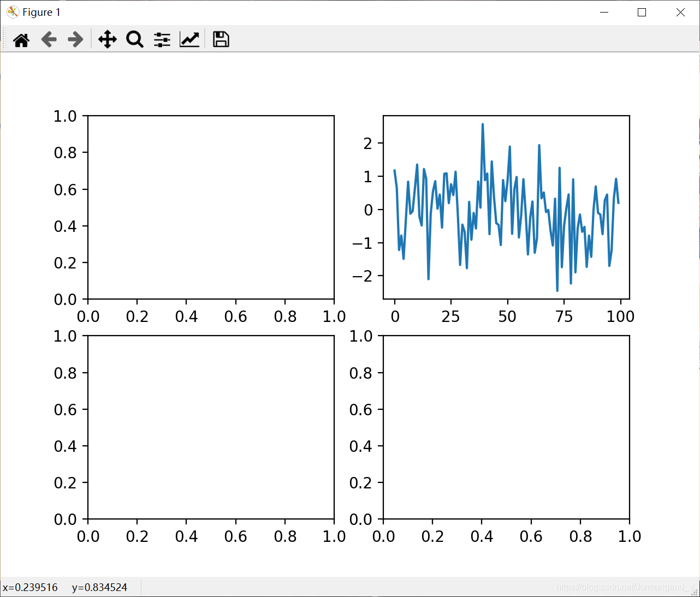Click inside the empty top-left subplot
Viewport: 700px width, 597px height.
pos(211,207)
